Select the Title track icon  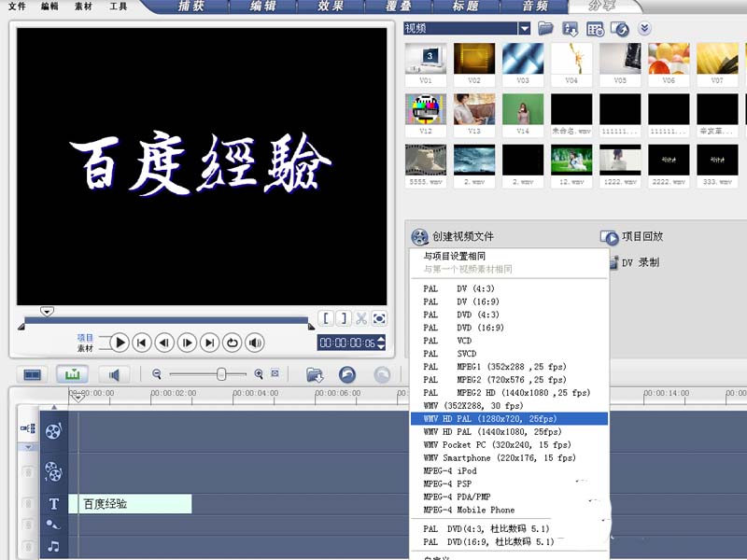[x=54, y=503]
